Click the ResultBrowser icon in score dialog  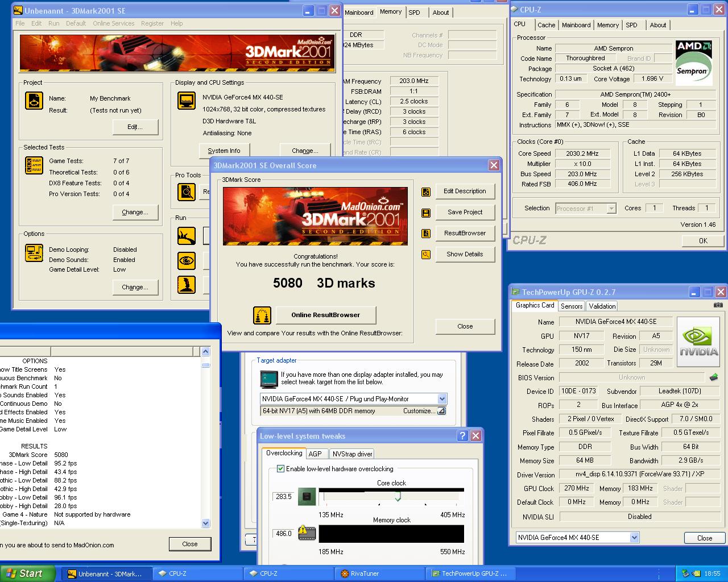point(426,234)
